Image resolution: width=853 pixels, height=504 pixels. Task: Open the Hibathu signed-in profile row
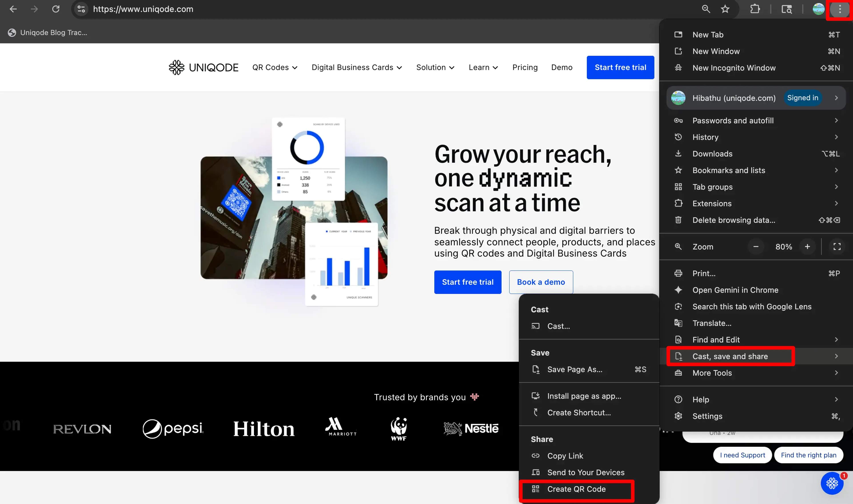[756, 98]
